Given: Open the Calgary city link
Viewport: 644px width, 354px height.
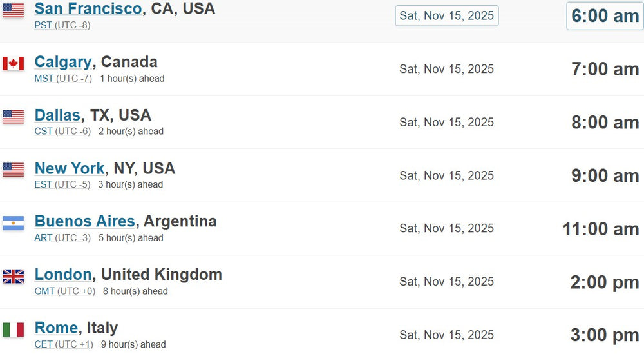Looking at the screenshot, I should [x=63, y=62].
